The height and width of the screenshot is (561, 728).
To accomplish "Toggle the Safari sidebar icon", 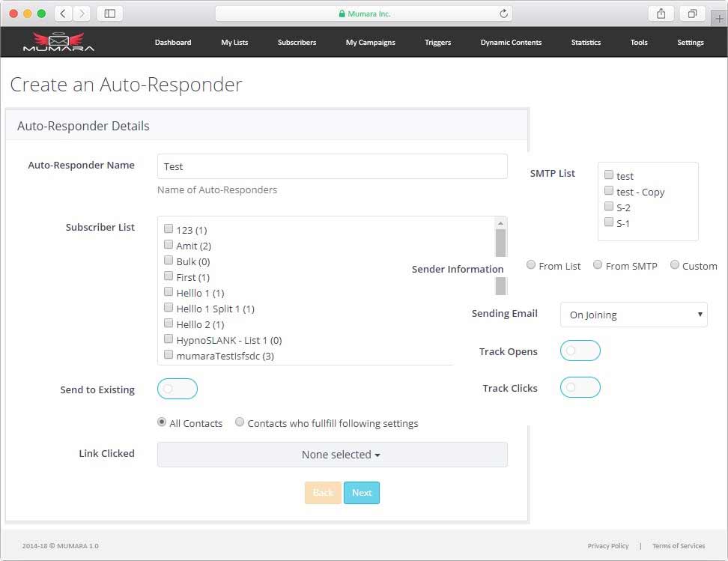I will (x=110, y=13).
